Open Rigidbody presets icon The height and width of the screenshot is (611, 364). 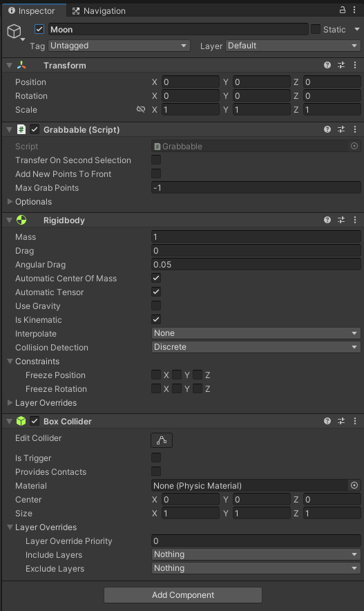pos(341,220)
